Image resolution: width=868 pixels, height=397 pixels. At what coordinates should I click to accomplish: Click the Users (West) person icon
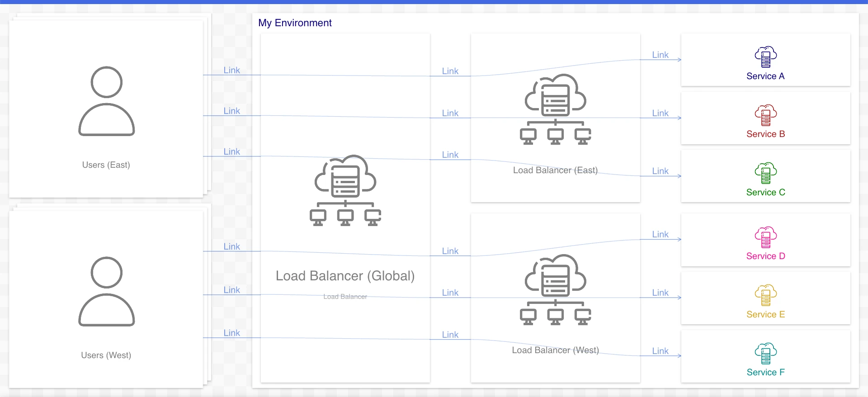point(106,292)
